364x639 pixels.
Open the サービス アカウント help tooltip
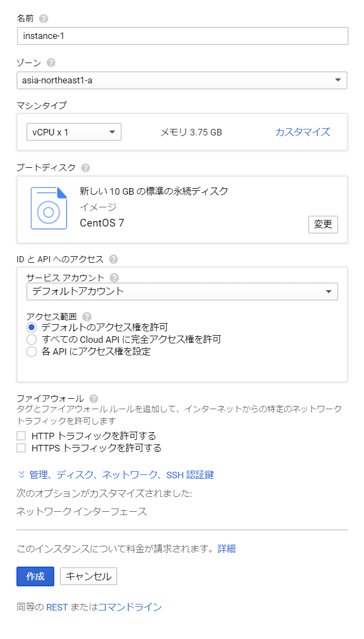coord(115,278)
